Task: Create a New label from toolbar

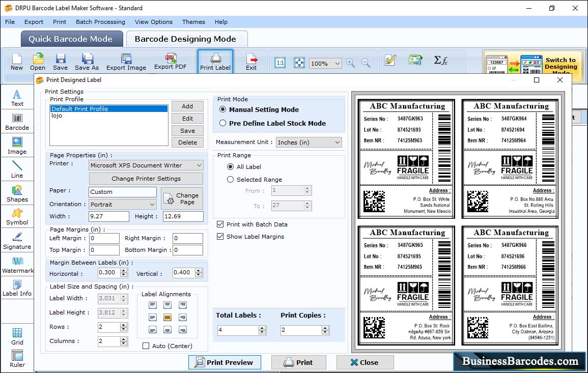Action: pos(16,62)
